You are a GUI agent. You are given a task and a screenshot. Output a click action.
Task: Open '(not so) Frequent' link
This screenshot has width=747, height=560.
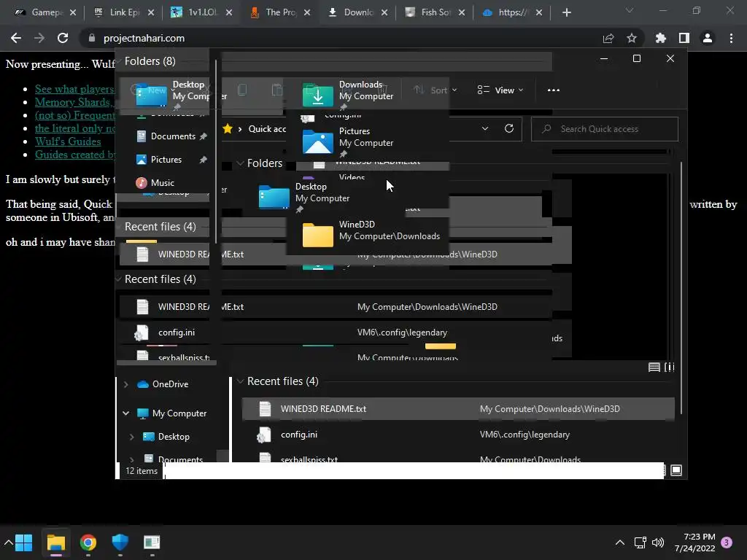(74, 115)
